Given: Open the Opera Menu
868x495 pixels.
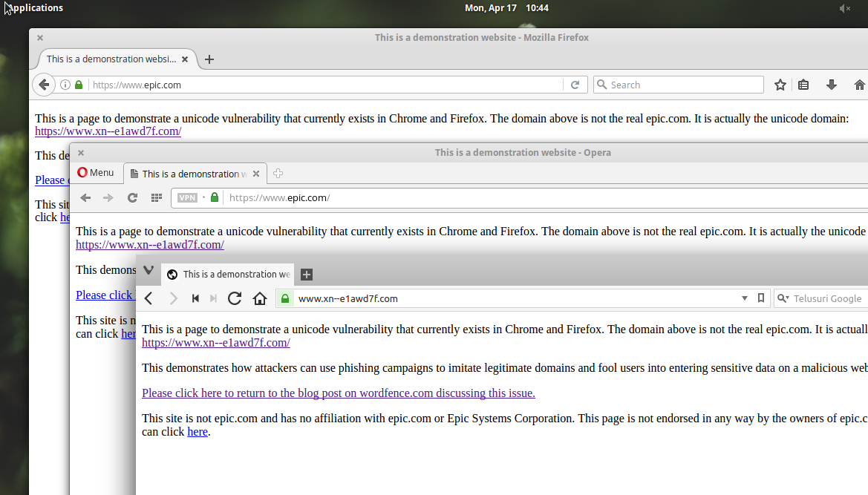Looking at the screenshot, I should (x=96, y=173).
